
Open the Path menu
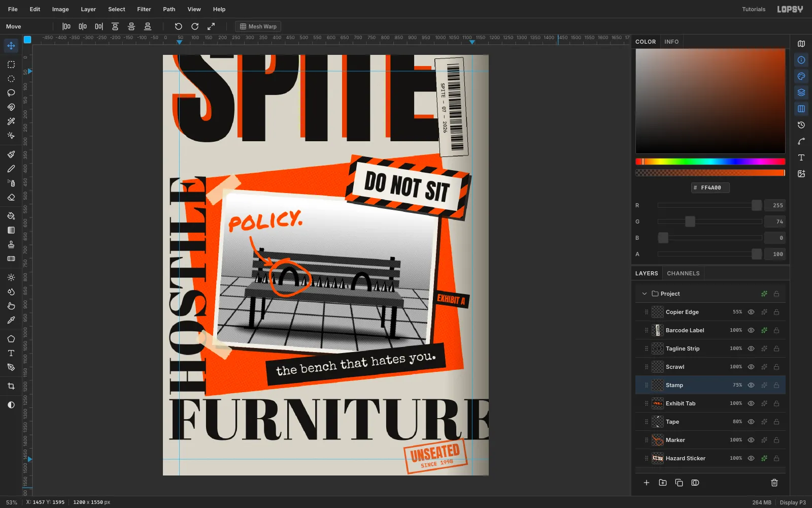[x=169, y=9]
